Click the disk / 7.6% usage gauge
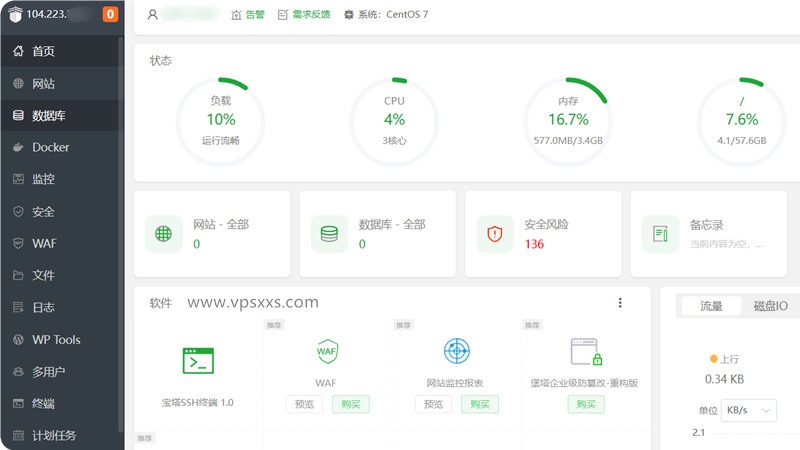Screen dimensions: 800x450 (x=742, y=121)
